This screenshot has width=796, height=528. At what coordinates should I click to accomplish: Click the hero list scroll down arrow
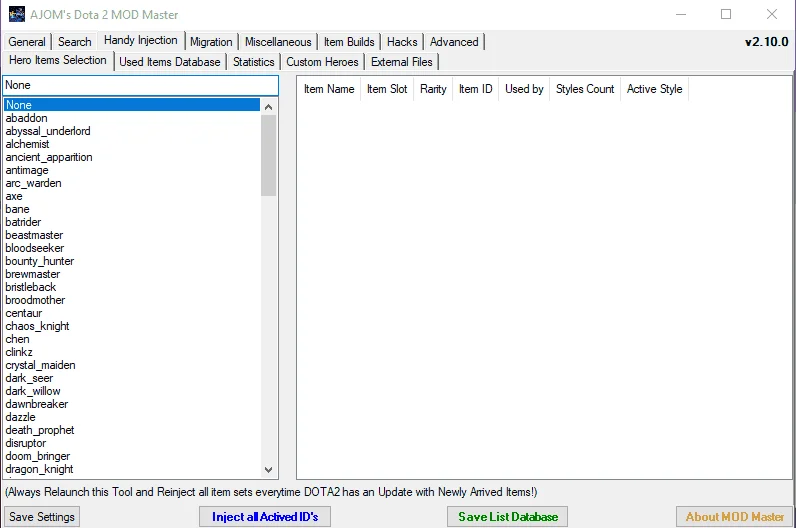(269, 470)
